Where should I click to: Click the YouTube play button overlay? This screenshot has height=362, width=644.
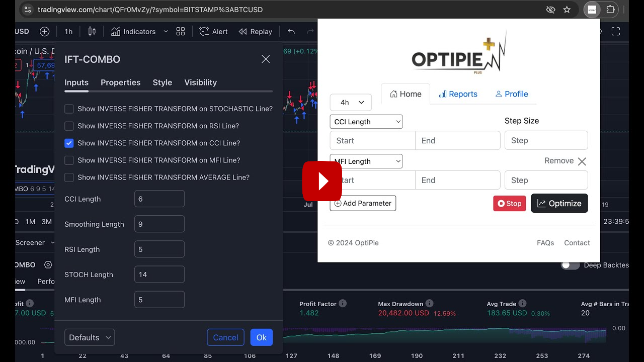point(322,181)
